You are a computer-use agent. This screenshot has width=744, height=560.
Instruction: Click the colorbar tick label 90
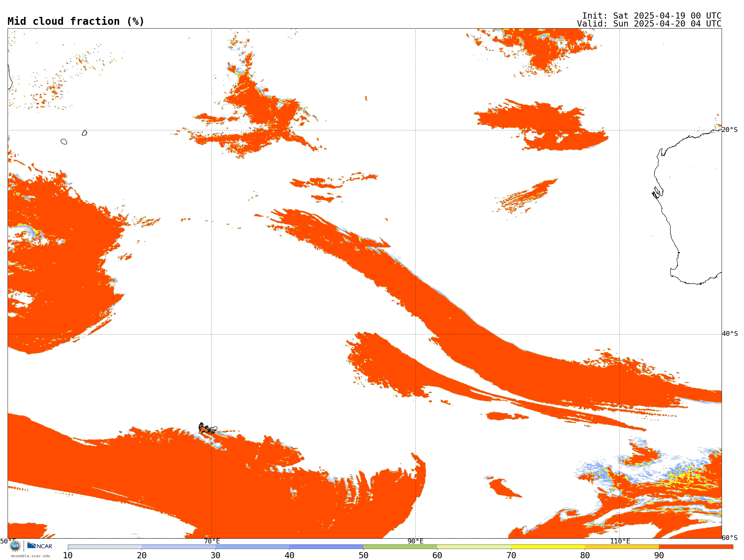[x=659, y=556]
